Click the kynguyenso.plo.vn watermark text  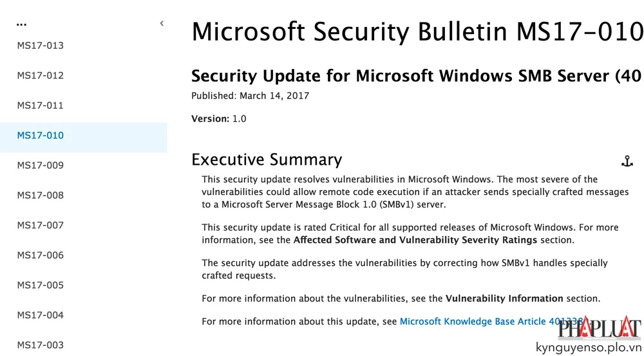tap(589, 348)
